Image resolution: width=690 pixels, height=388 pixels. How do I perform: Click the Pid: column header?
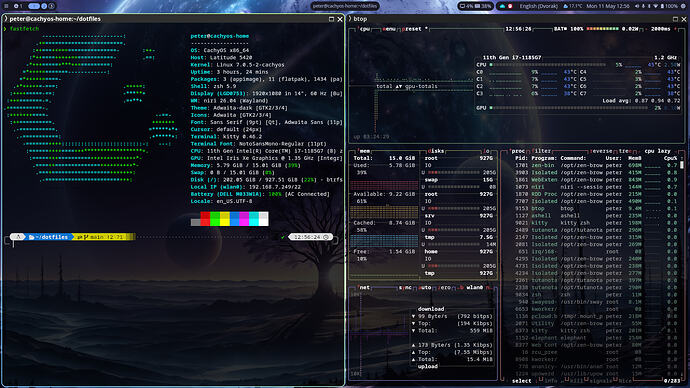point(521,158)
